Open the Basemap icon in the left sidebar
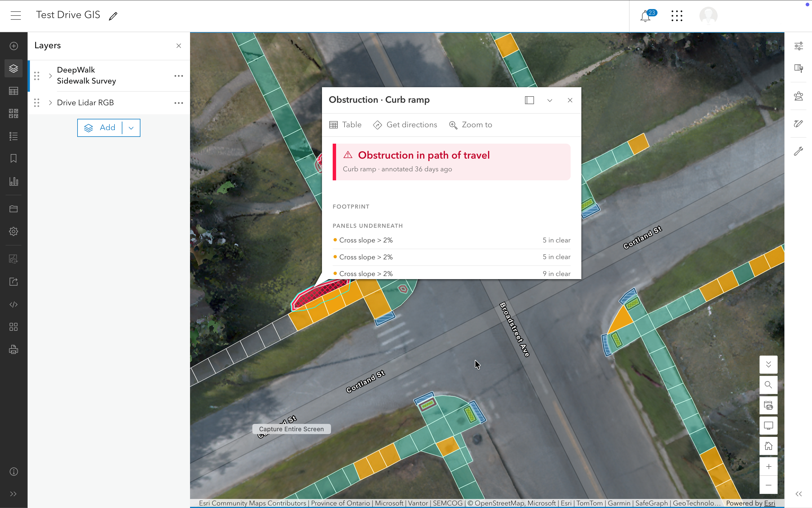 click(x=14, y=113)
